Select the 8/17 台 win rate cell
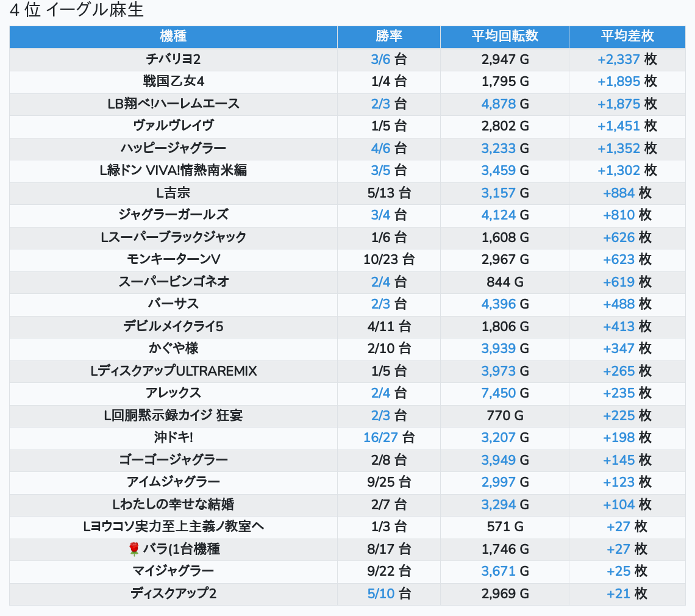 (x=389, y=549)
